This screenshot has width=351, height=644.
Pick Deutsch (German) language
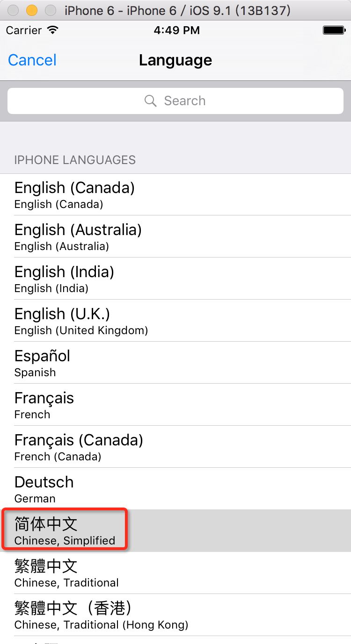click(x=175, y=489)
